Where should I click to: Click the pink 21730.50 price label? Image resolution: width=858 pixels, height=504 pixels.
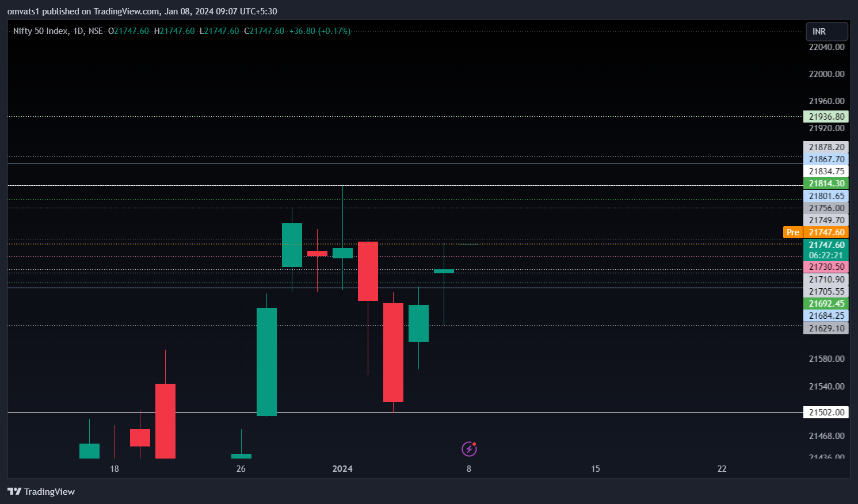(826, 267)
